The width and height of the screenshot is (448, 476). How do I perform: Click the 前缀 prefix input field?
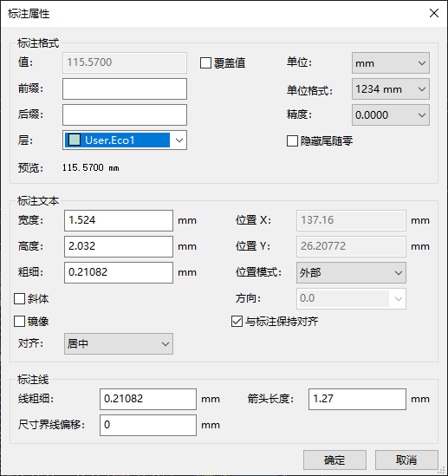pyautogui.click(x=125, y=89)
